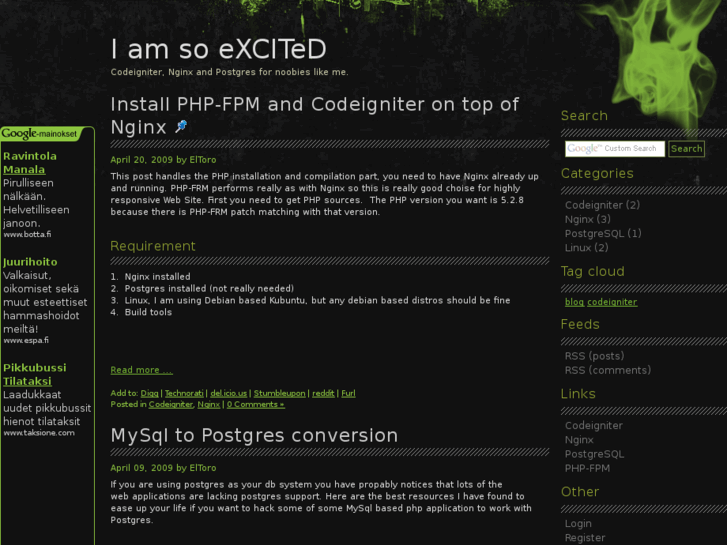Open the Codeigniter (2) category
The height and width of the screenshot is (545, 727).
tap(602, 205)
